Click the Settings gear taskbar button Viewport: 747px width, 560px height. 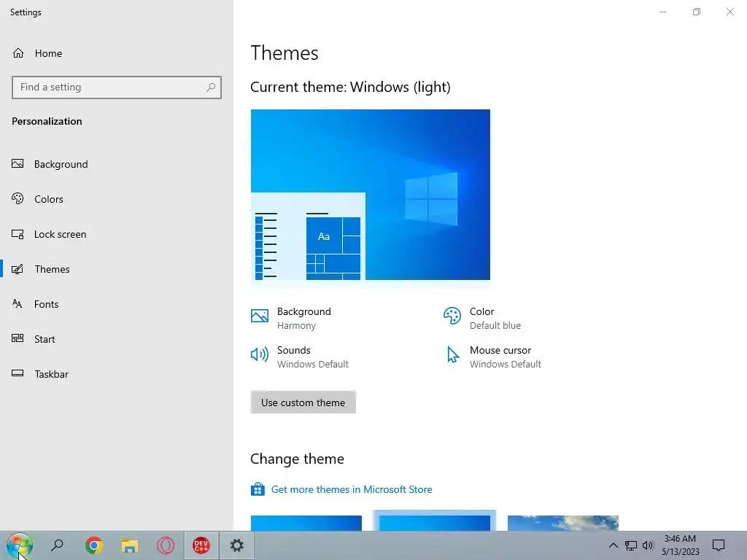click(237, 545)
